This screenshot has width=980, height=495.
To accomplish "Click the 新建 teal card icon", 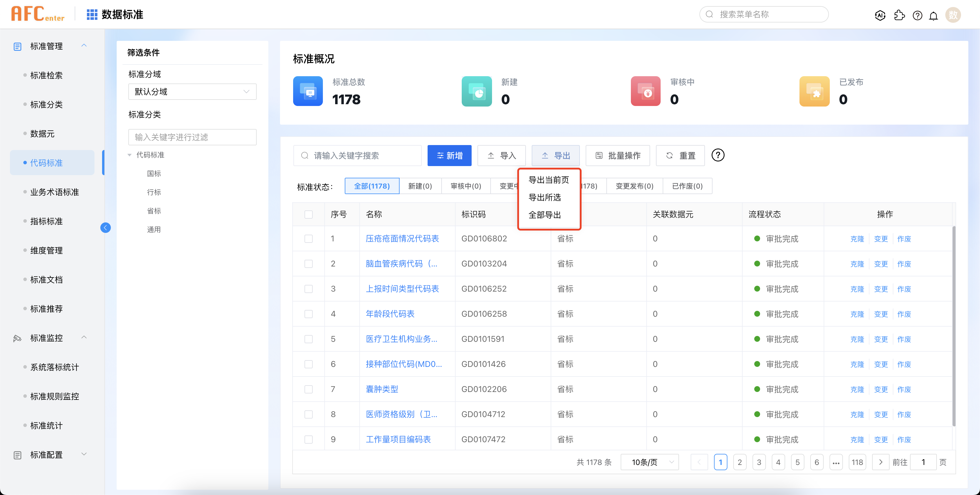I will click(477, 91).
